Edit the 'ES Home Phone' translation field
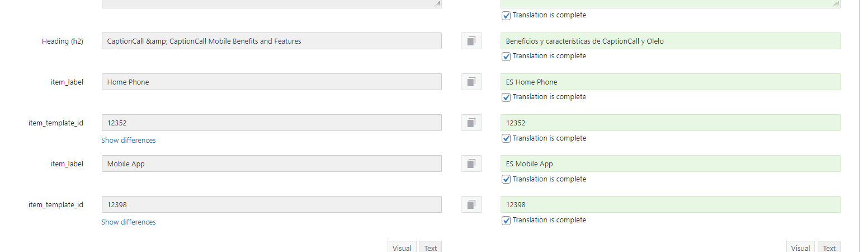Viewport: 868px width, 252px height. coord(670,82)
